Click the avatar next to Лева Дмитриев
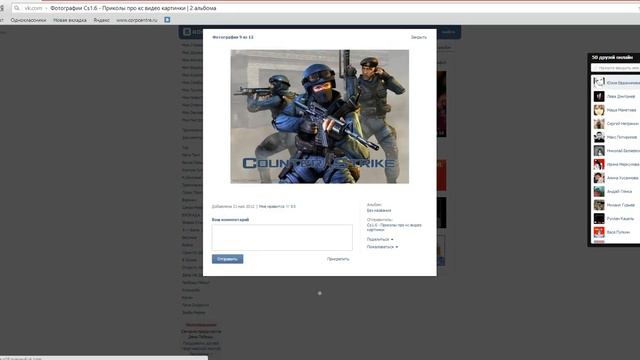 pyautogui.click(x=599, y=96)
